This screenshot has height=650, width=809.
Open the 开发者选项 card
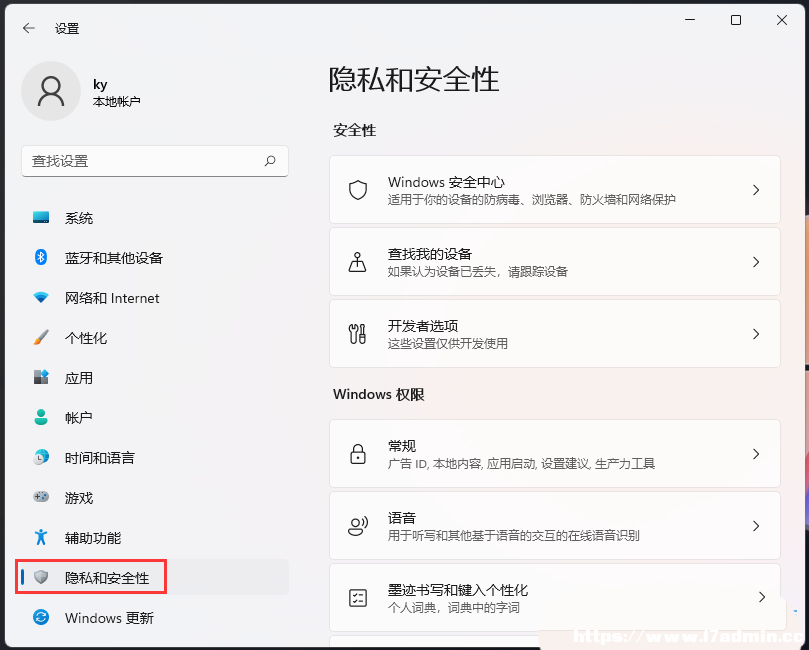555,334
